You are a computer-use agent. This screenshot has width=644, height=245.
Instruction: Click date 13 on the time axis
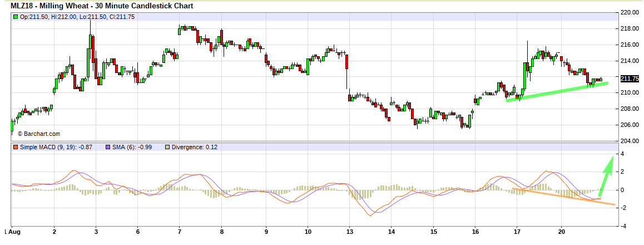[x=350, y=231]
